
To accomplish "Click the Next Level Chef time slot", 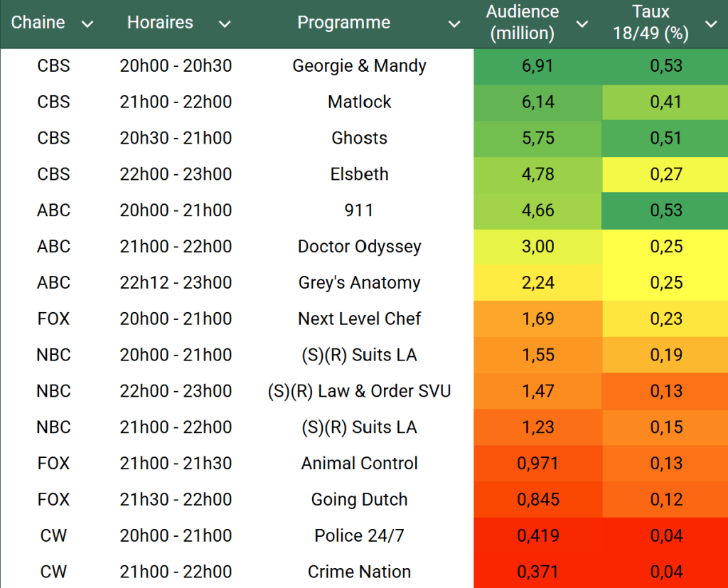I will [x=176, y=319].
